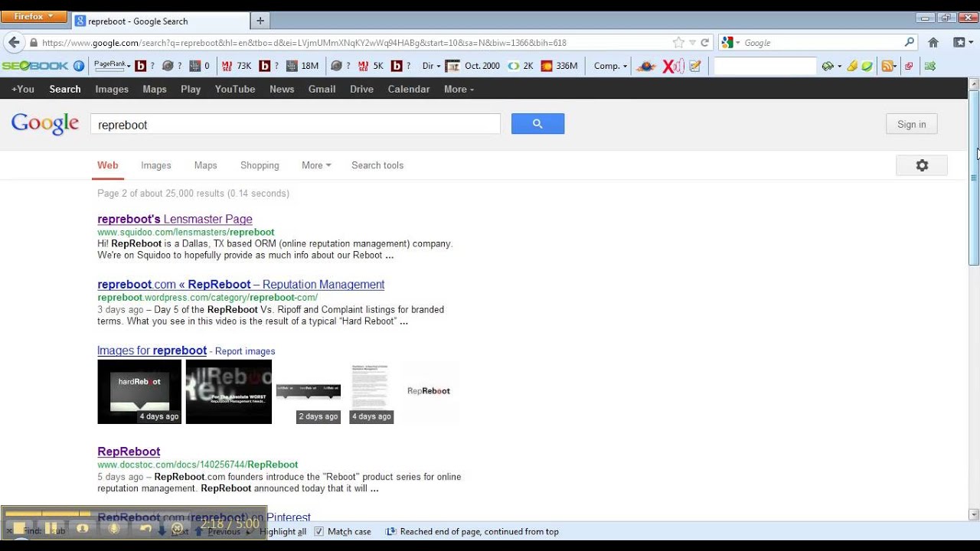Expand More dropdown beside Shopping tab
Image resolution: width=980 pixels, height=551 pixels.
point(316,165)
